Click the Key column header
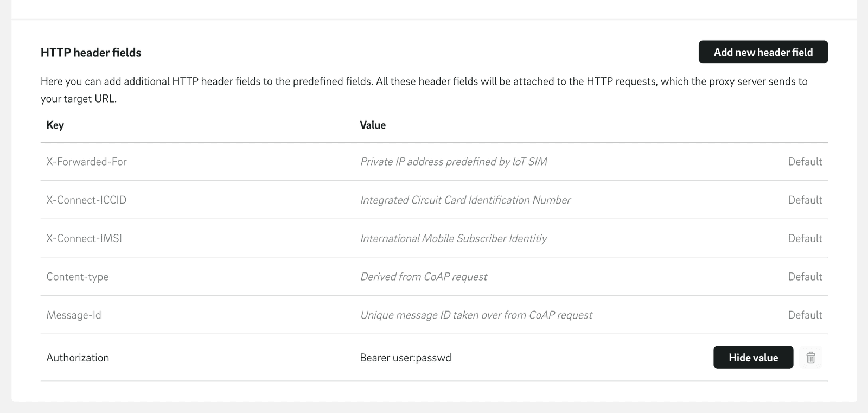 click(54, 125)
